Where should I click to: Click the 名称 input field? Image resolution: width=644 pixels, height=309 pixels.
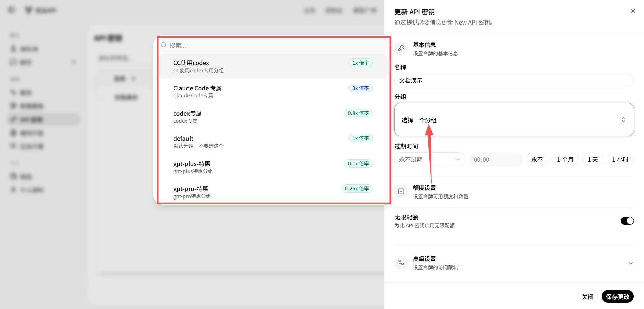pyautogui.click(x=514, y=80)
